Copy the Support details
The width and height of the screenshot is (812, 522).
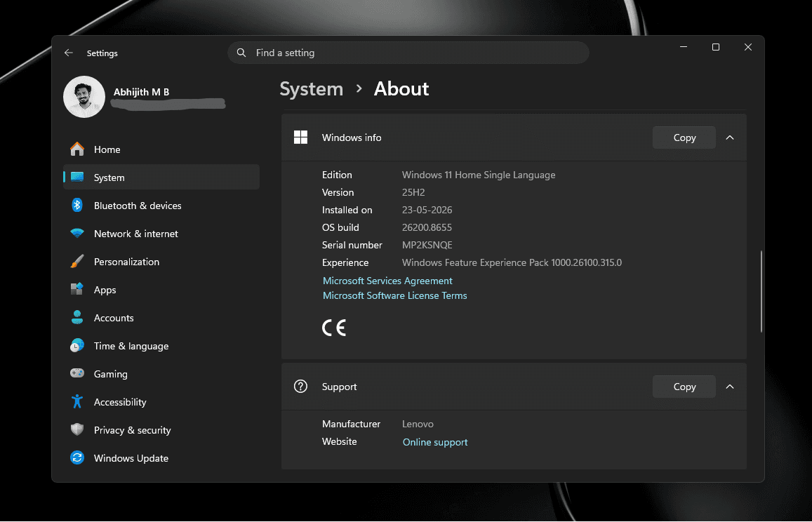pyautogui.click(x=684, y=387)
